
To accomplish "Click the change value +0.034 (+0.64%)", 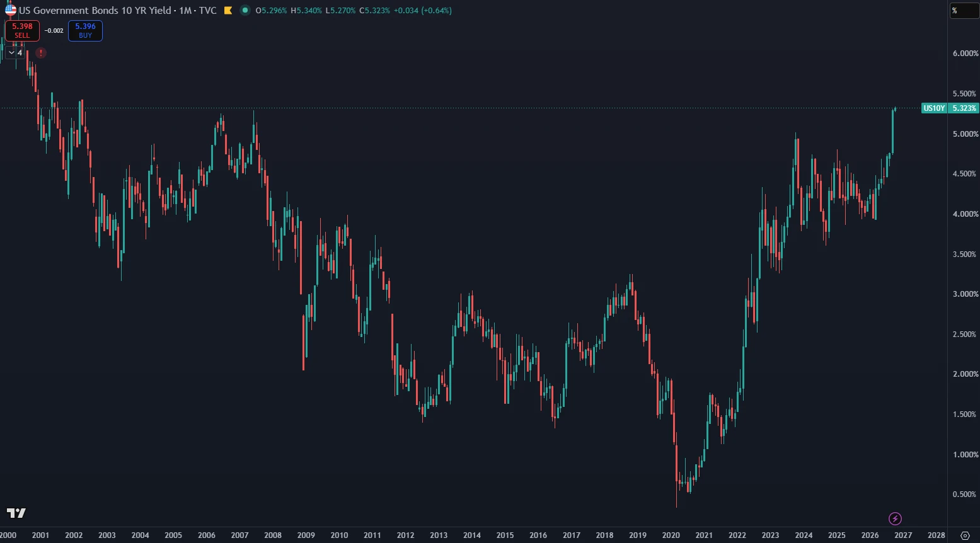I will click(422, 11).
